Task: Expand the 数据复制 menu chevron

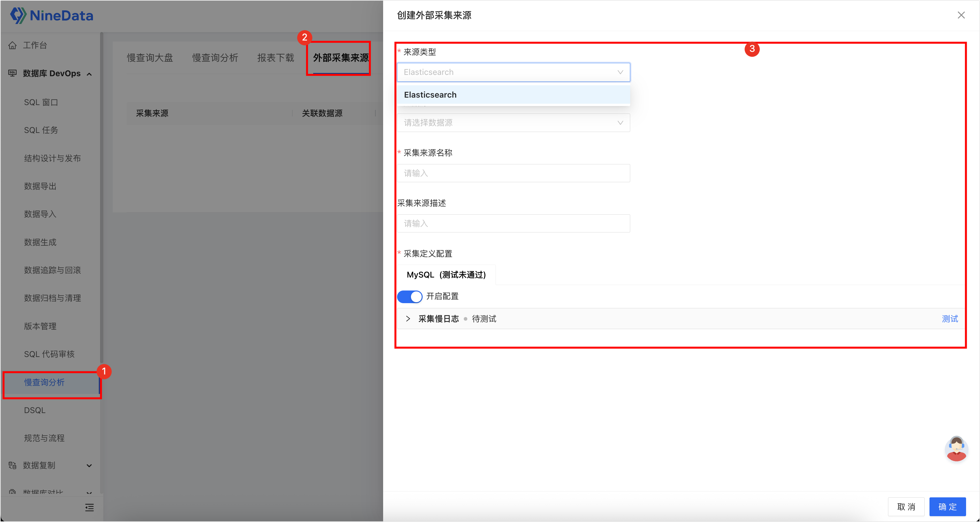Action: [x=89, y=466]
